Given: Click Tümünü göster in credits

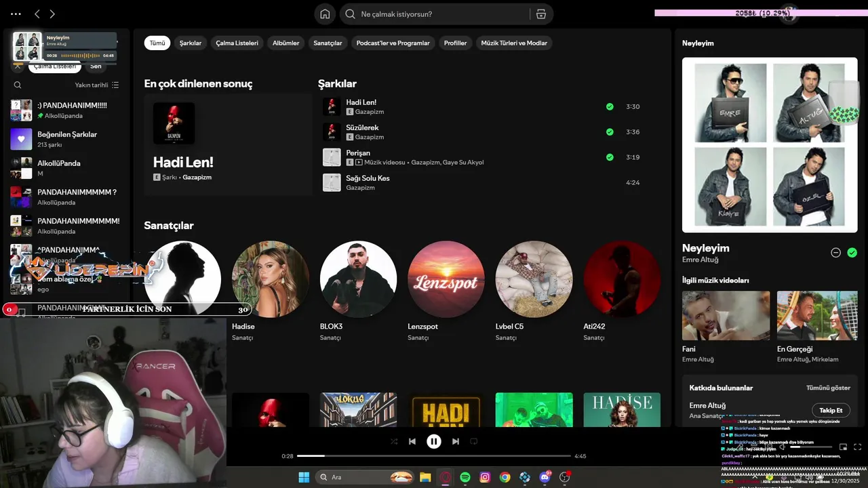Looking at the screenshot, I should pos(828,388).
